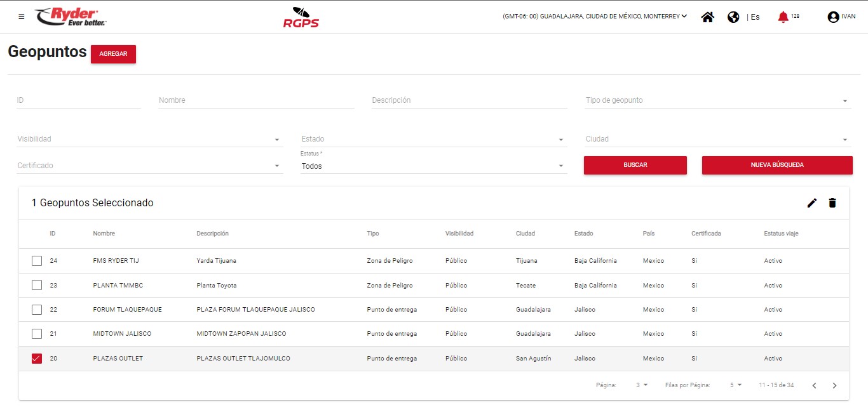Click the BUSCAR button
Viewport: 868px width, 417px height.
[635, 165]
